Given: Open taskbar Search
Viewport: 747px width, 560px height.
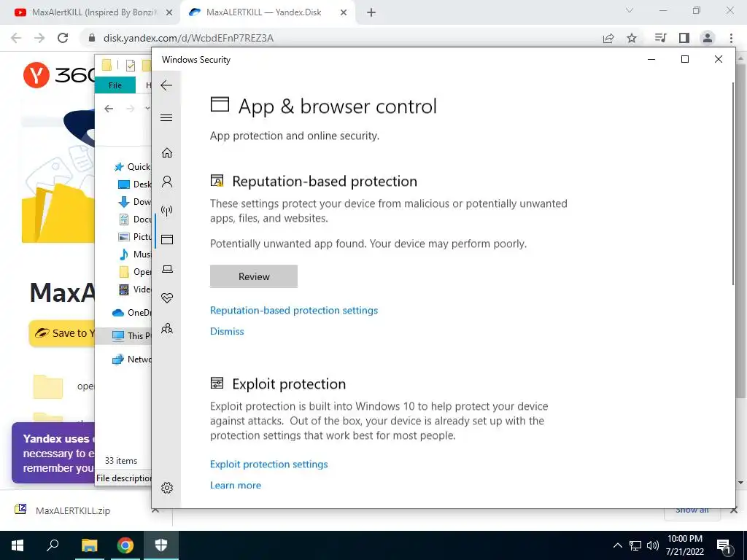Looking at the screenshot, I should click(53, 545).
